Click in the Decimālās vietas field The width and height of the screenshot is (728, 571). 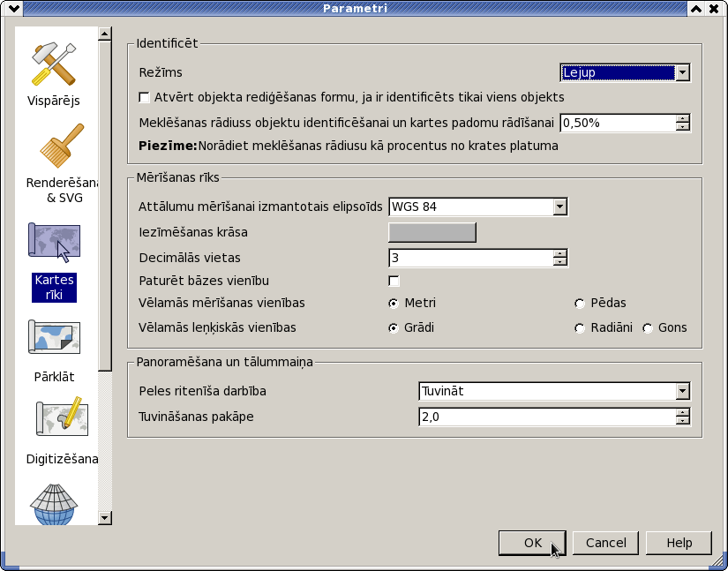(x=471, y=258)
